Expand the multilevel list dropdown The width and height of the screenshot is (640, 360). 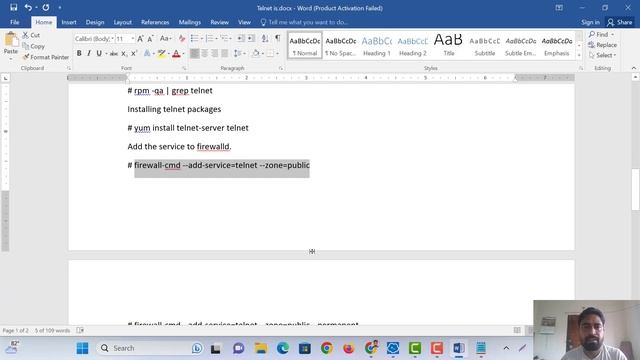(x=231, y=39)
